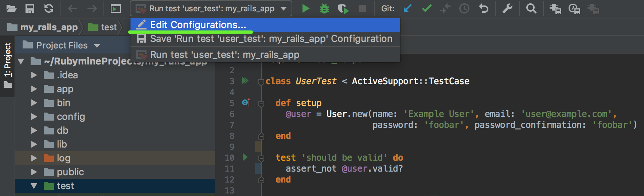Image resolution: width=644 pixels, height=196 pixels.
Task: Navigate forward with the right arrow
Action: pyautogui.click(x=92, y=8)
